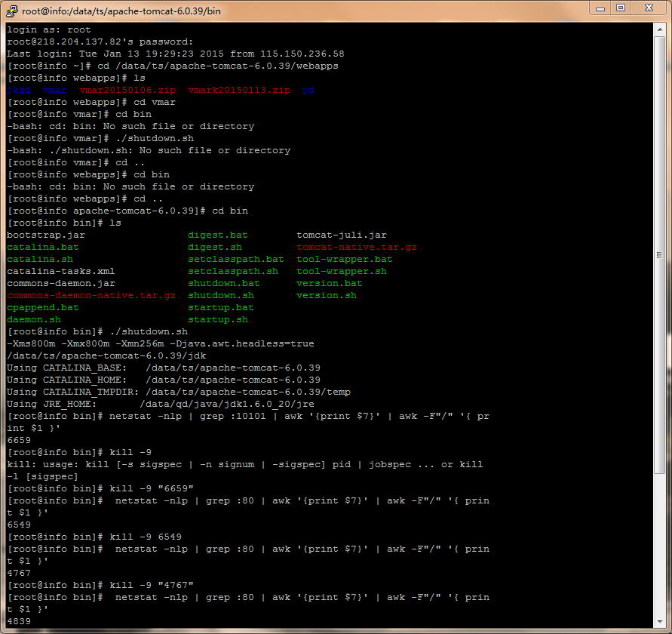Click 'tomcat-juli.jar' file name
The width and height of the screenshot is (672, 634).
point(342,235)
